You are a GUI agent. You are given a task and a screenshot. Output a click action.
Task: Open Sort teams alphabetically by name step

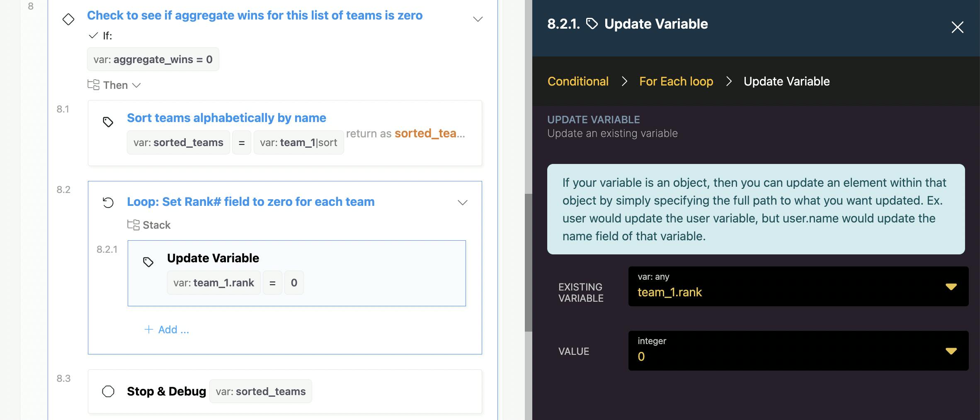coord(226,118)
